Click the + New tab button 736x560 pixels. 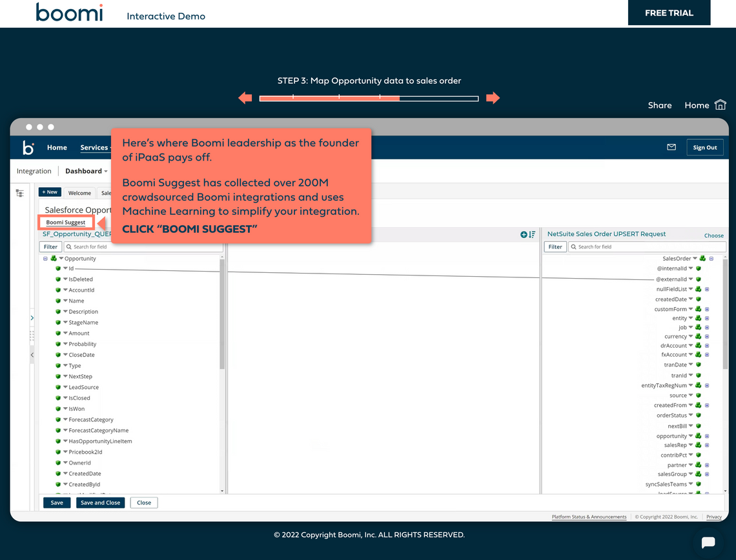(x=50, y=192)
